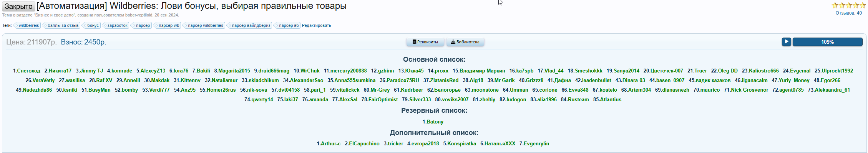Viewport: 868px width, 153px height.
Task: Click the thread title about Wildberries
Action: tap(191, 6)
